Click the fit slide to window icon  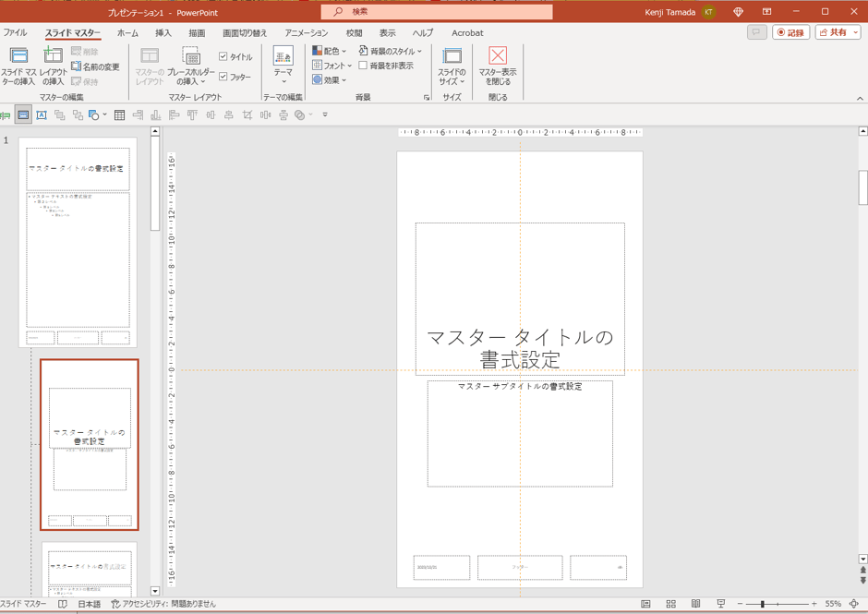(x=853, y=604)
